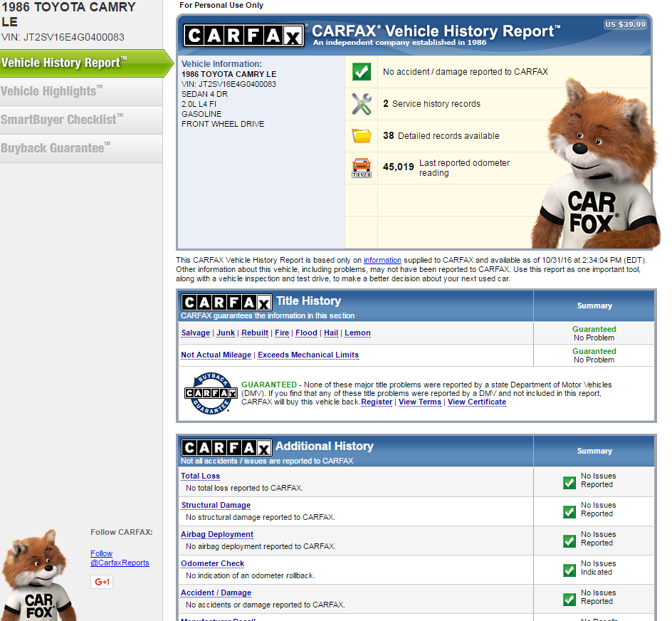Screen dimensions: 672x621
Task: Click 'Guaranteed No Problem' in Salvage row
Action: tap(594, 333)
